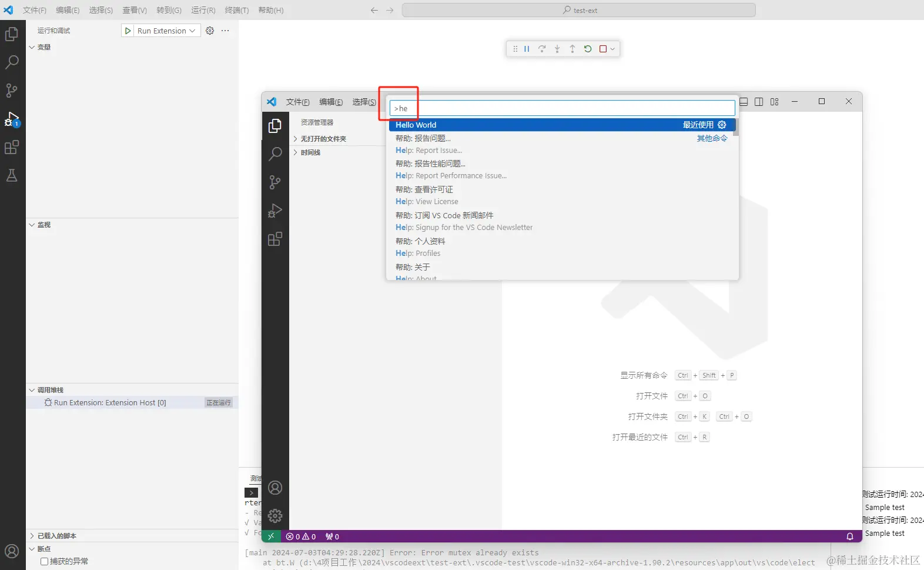
Task: Open customize layout icon in Extension Host title bar
Action: pyautogui.click(x=775, y=102)
